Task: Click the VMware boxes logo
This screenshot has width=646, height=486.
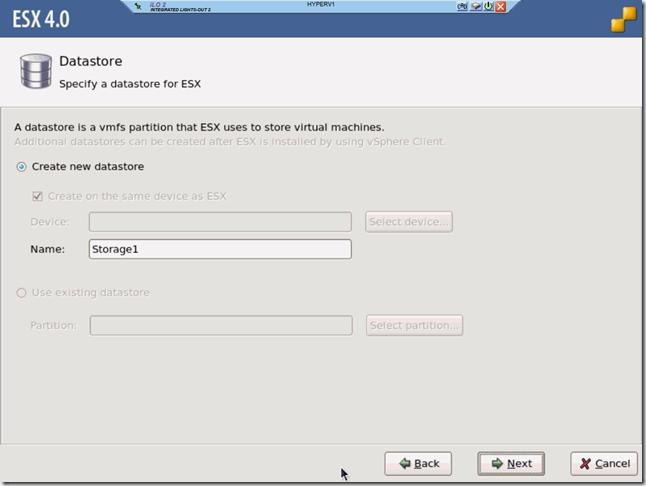Action: (x=624, y=19)
